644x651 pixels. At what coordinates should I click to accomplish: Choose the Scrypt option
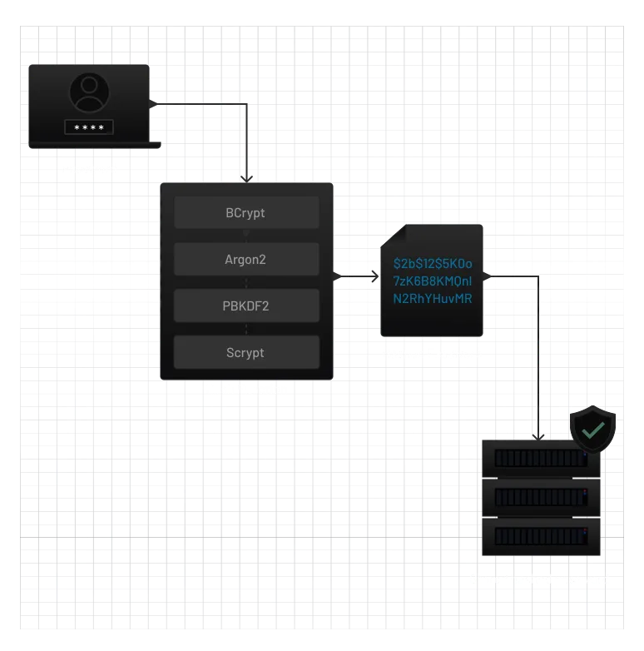click(245, 353)
